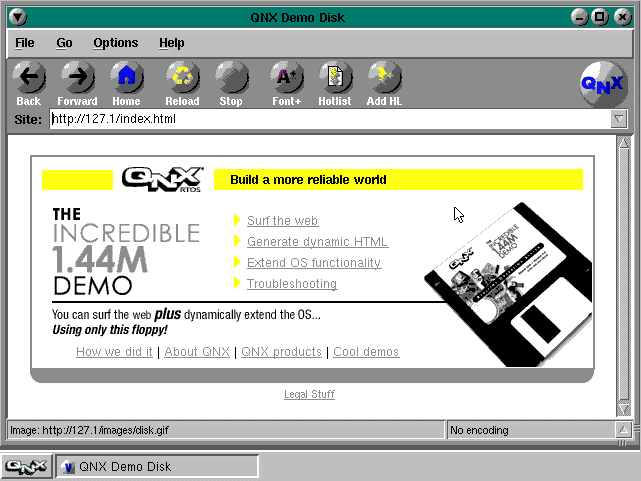This screenshot has width=641, height=481.
Task: Reload the current page
Action: 182,78
